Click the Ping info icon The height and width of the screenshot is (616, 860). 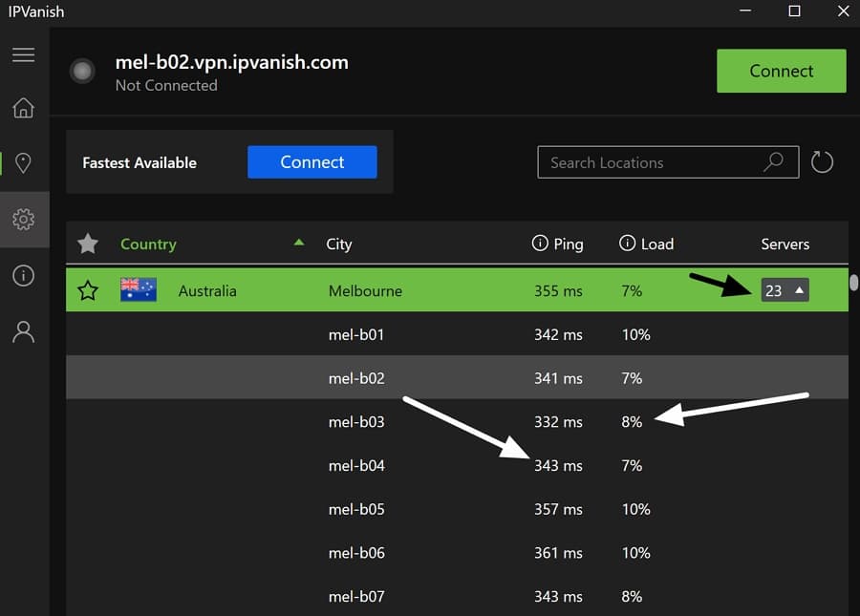[540, 244]
